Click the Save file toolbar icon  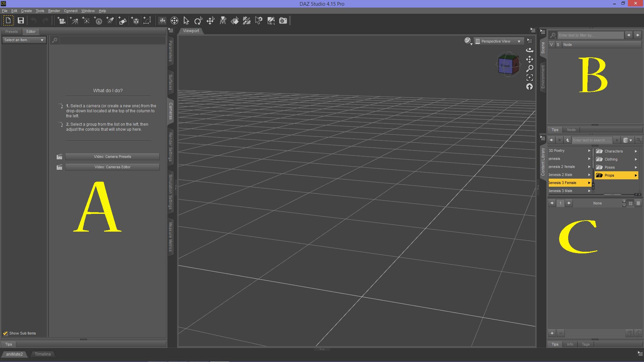pos(21,21)
